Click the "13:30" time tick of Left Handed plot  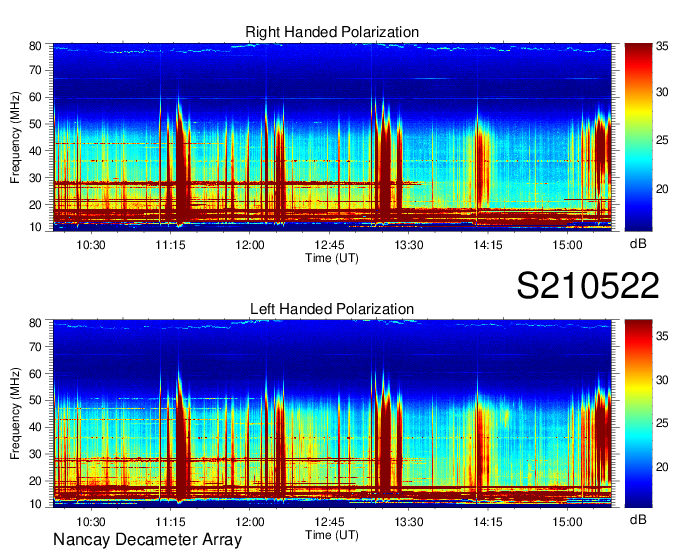409,522
